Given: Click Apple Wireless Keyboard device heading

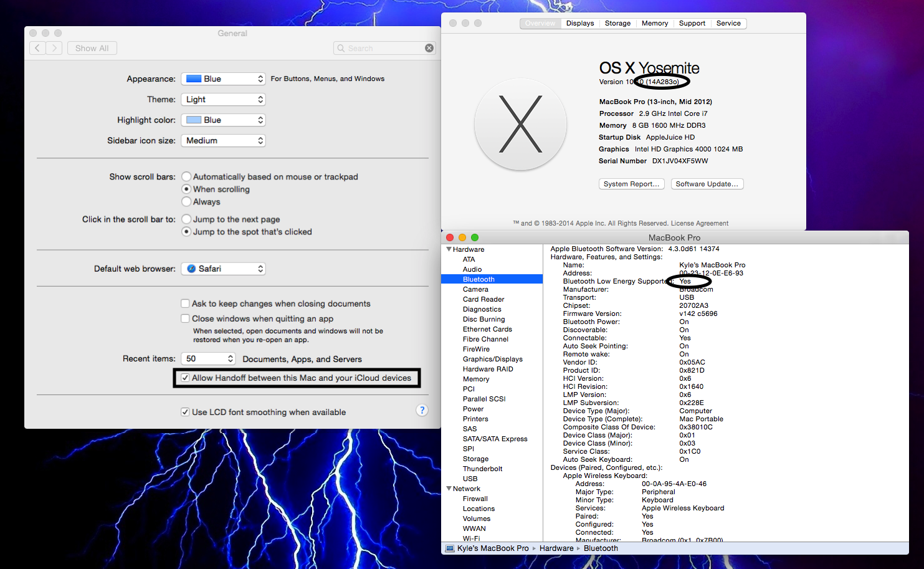Looking at the screenshot, I should [x=605, y=476].
